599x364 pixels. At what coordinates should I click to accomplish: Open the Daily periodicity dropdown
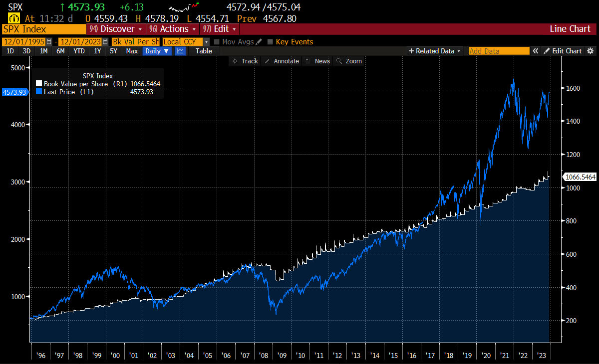(x=157, y=51)
